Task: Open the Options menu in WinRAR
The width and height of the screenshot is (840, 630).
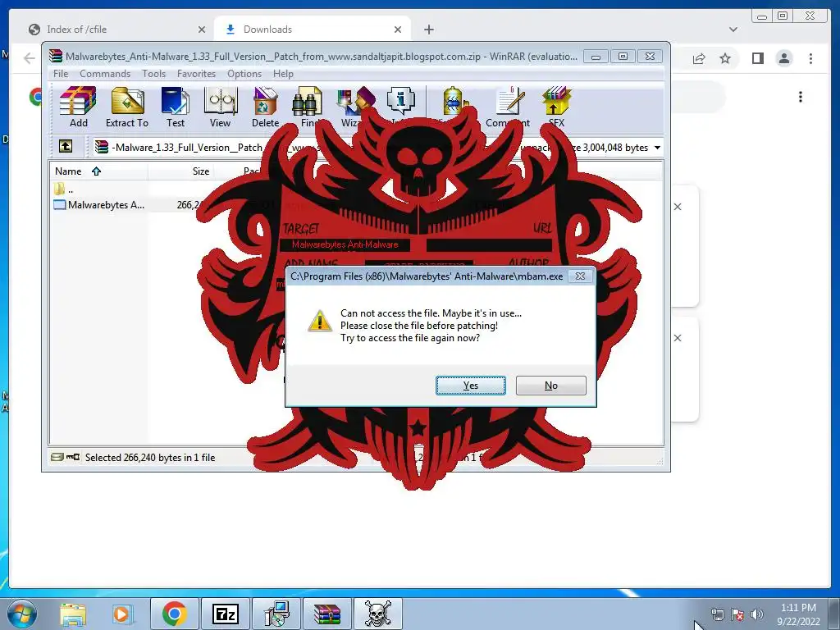Action: click(x=244, y=73)
